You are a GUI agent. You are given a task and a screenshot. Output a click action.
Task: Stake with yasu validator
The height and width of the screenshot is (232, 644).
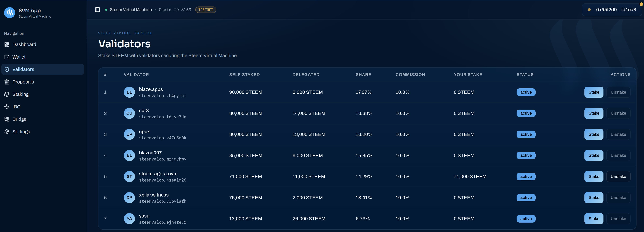pos(594,219)
